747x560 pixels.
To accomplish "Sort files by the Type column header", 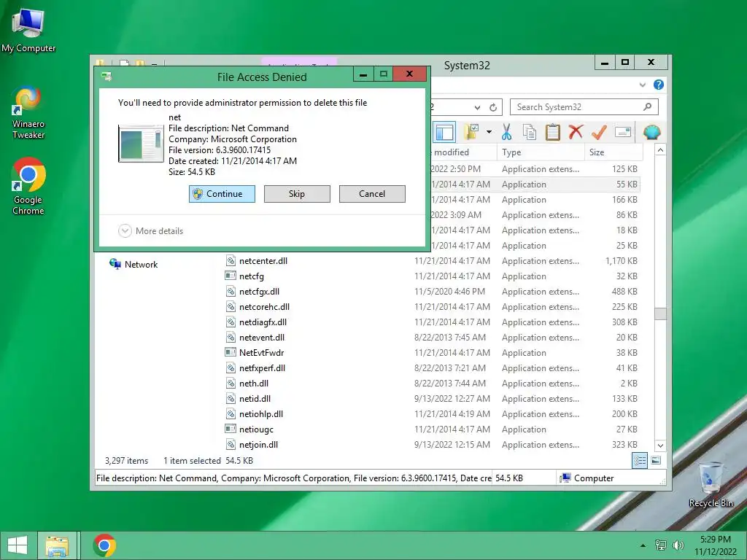I will point(541,152).
